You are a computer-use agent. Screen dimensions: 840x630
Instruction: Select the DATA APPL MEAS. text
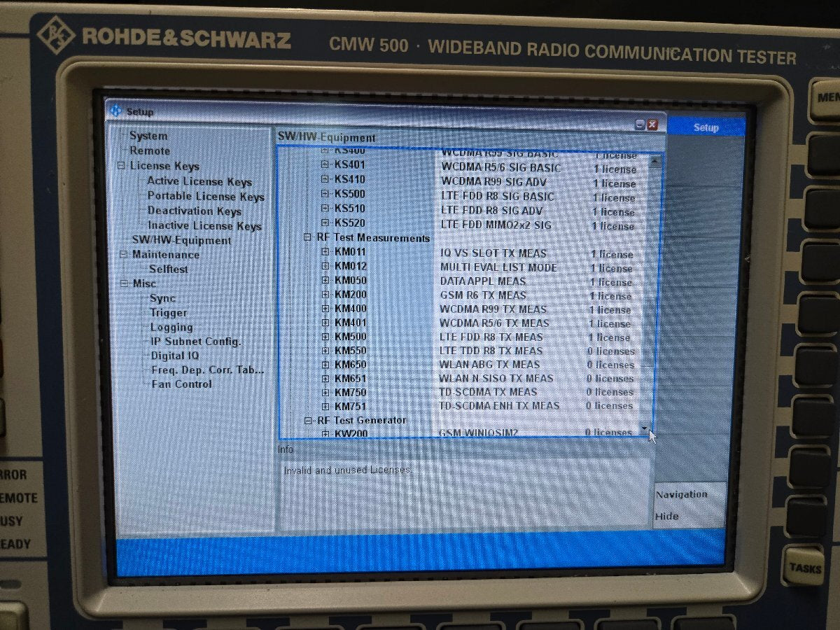tap(484, 281)
